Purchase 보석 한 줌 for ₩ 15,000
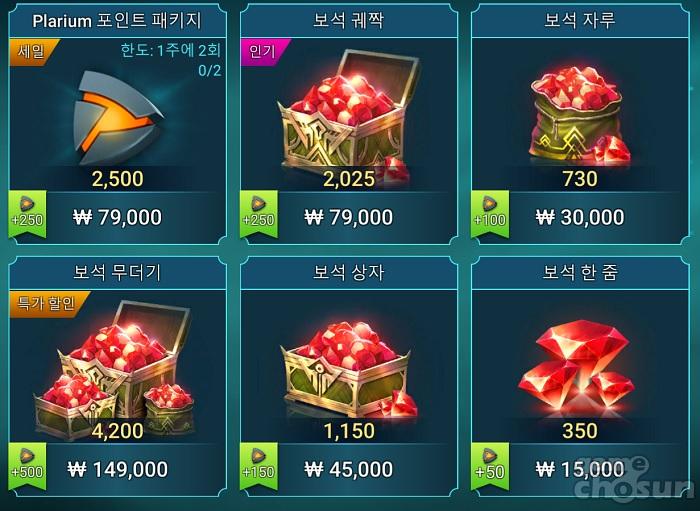Viewport: 700px width, 511px height. click(580, 469)
